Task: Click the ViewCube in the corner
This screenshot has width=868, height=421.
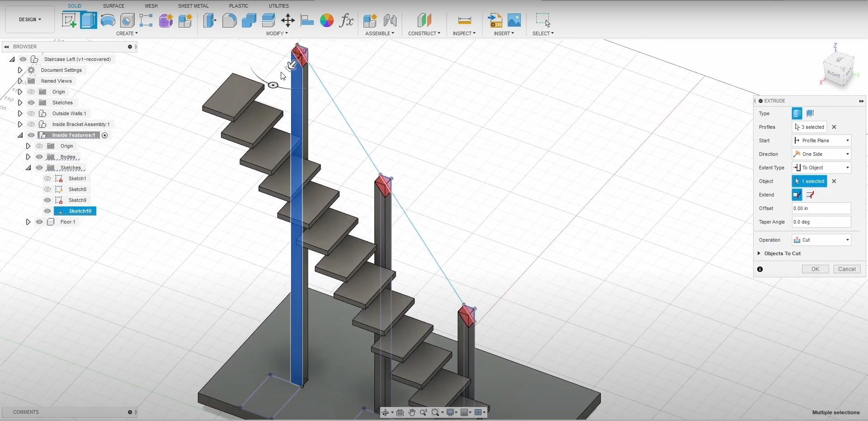Action: coord(839,69)
